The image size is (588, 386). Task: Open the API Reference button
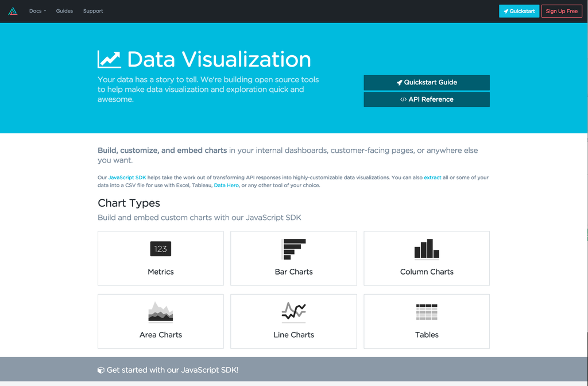coord(427,99)
